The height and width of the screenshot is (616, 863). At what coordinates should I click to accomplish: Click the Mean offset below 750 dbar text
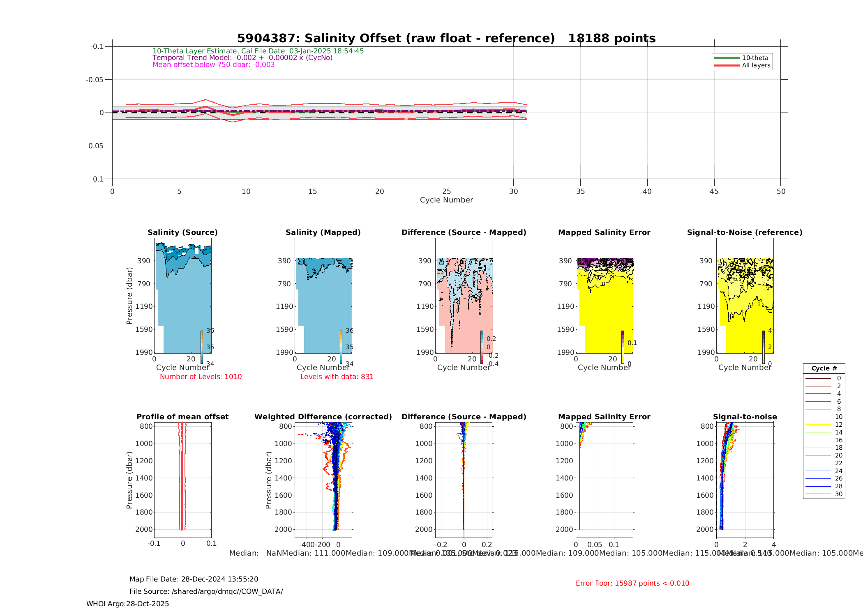pyautogui.click(x=213, y=65)
